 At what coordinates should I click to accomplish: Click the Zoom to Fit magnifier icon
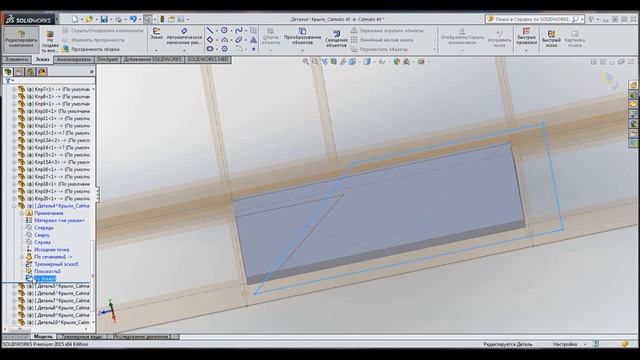[x=305, y=62]
